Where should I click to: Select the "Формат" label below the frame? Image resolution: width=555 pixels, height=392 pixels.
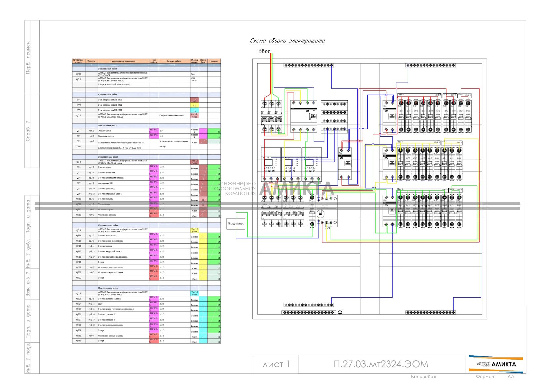(486, 377)
